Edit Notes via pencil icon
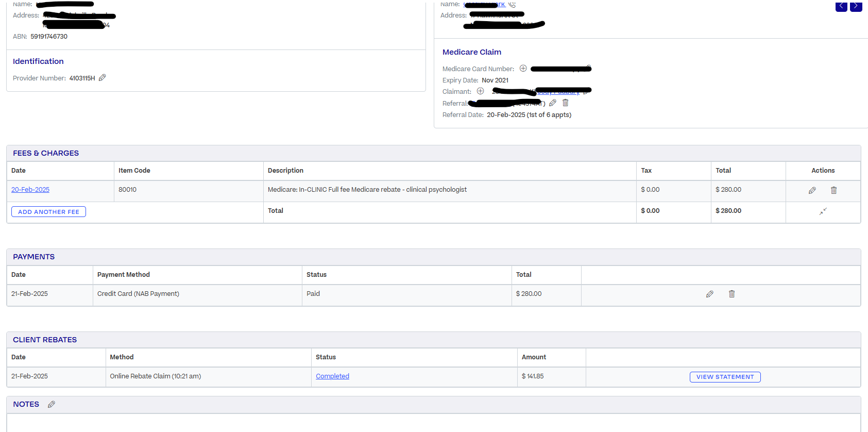The width and height of the screenshot is (868, 432). pyautogui.click(x=52, y=405)
